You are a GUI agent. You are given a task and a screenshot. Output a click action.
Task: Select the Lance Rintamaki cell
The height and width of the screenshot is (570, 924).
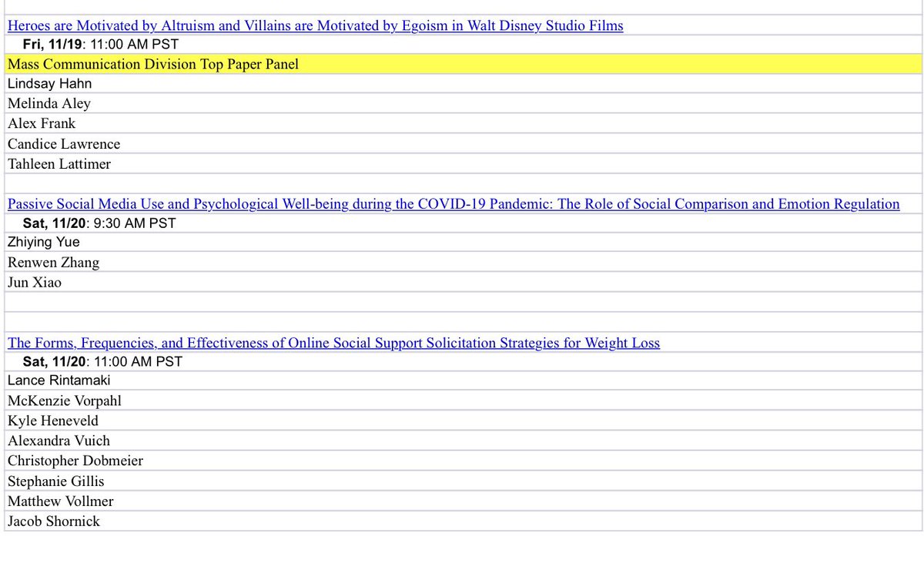point(463,381)
